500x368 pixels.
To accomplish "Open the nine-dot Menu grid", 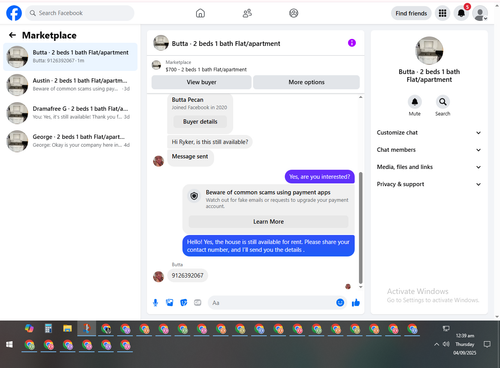I will 442,13.
